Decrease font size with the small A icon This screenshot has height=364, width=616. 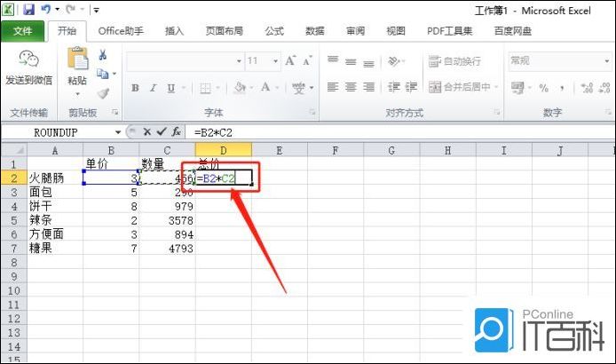click(x=307, y=60)
